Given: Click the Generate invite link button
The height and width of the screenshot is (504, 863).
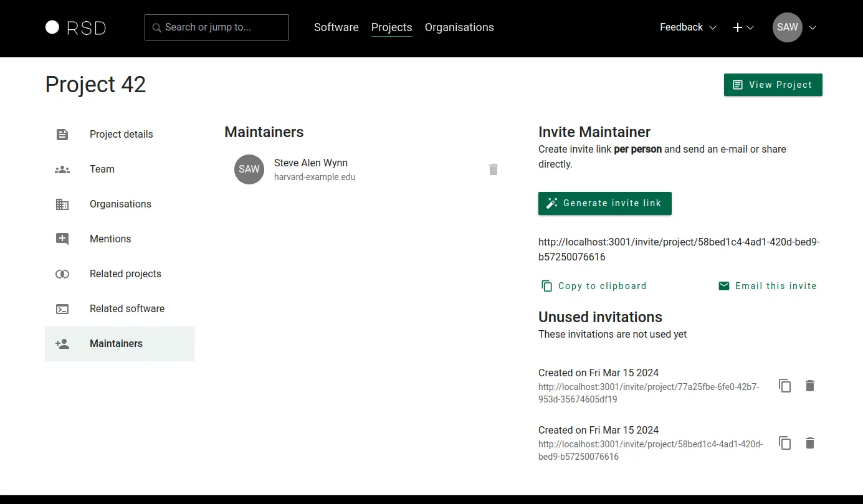Looking at the screenshot, I should coord(604,203).
